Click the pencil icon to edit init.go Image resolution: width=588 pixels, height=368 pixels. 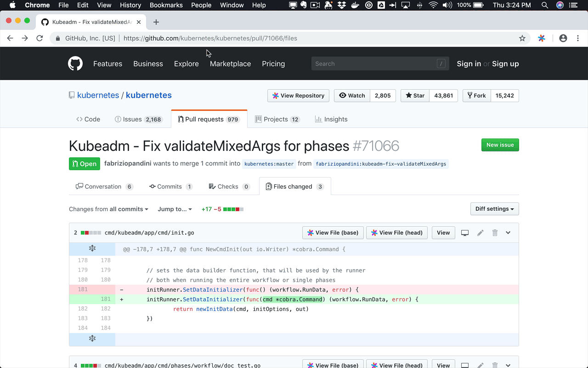click(480, 233)
